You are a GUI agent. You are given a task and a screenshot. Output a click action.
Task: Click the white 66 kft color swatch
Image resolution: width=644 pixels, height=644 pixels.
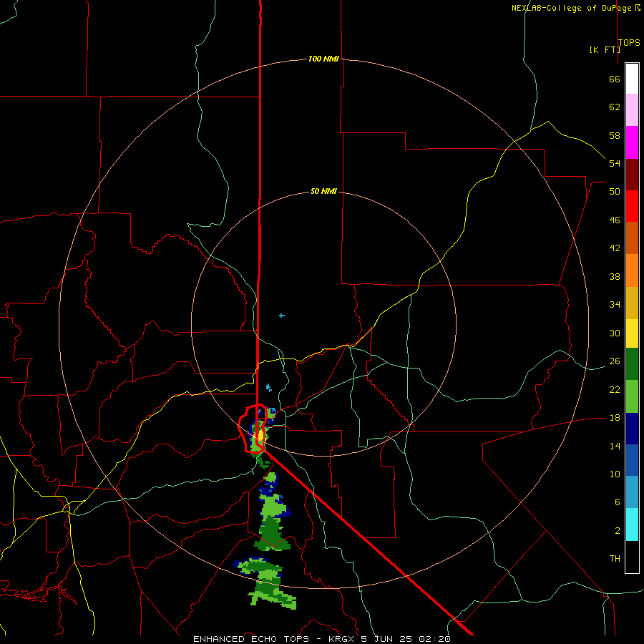coord(632,79)
